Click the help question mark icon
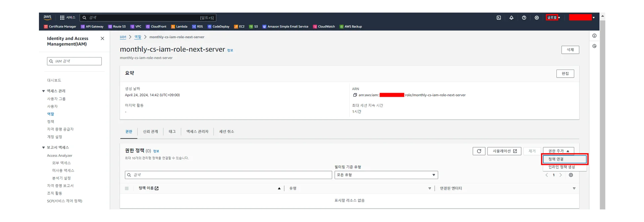Screen dimensions: 644x222 tap(524, 18)
